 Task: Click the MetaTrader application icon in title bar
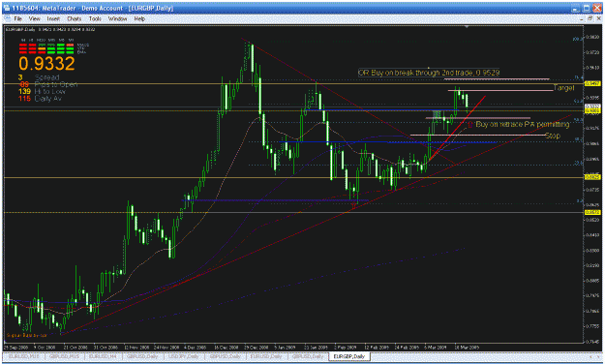point(7,8)
